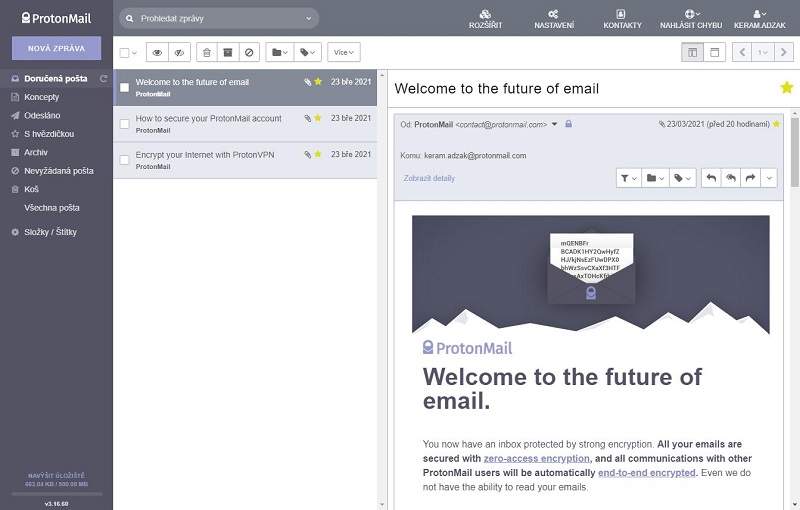Forward the message with forward arrow icon
This screenshot has width=800, height=510.
tap(750, 178)
